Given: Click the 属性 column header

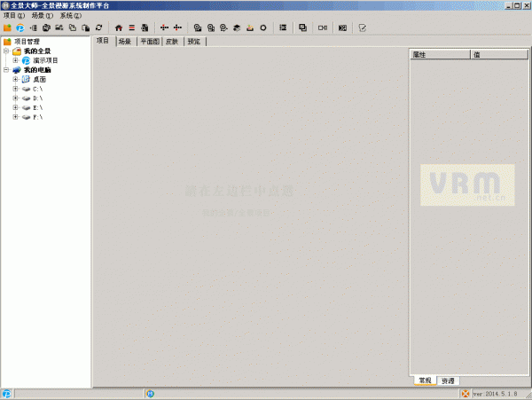Looking at the screenshot, I should (x=439, y=55).
